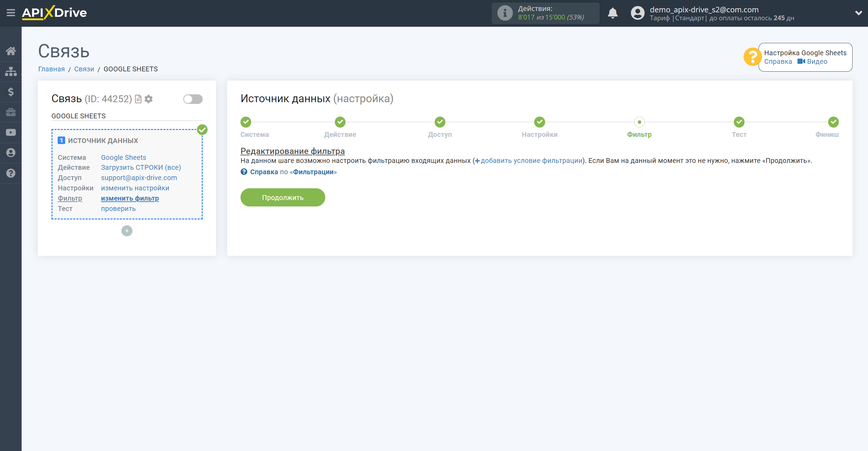Open the Home sidebar icon
Image resolution: width=868 pixels, height=451 pixels.
[11, 51]
